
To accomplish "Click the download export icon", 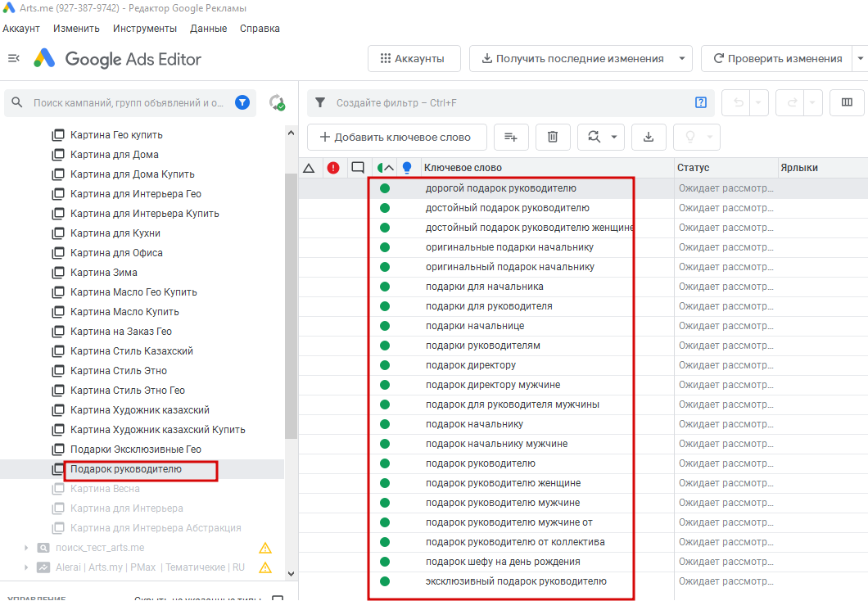I will pos(649,137).
